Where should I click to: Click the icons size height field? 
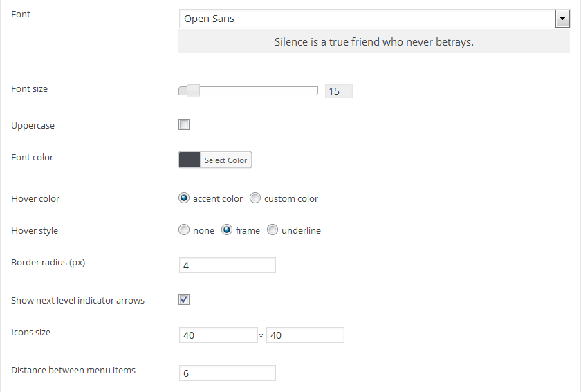pos(305,335)
